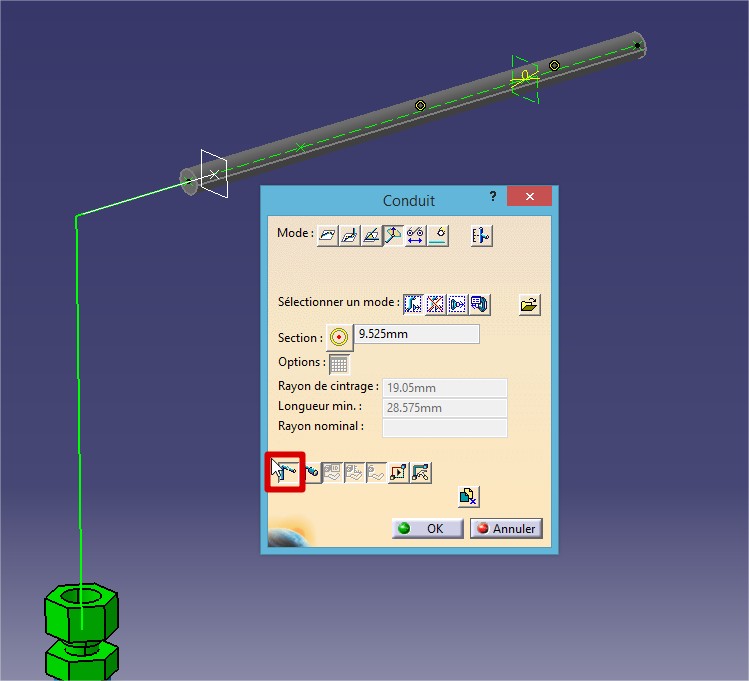Screen dimensions: 749x681
Task: Choose the first 'Sélectionner un mode' route icon
Action: [413, 304]
